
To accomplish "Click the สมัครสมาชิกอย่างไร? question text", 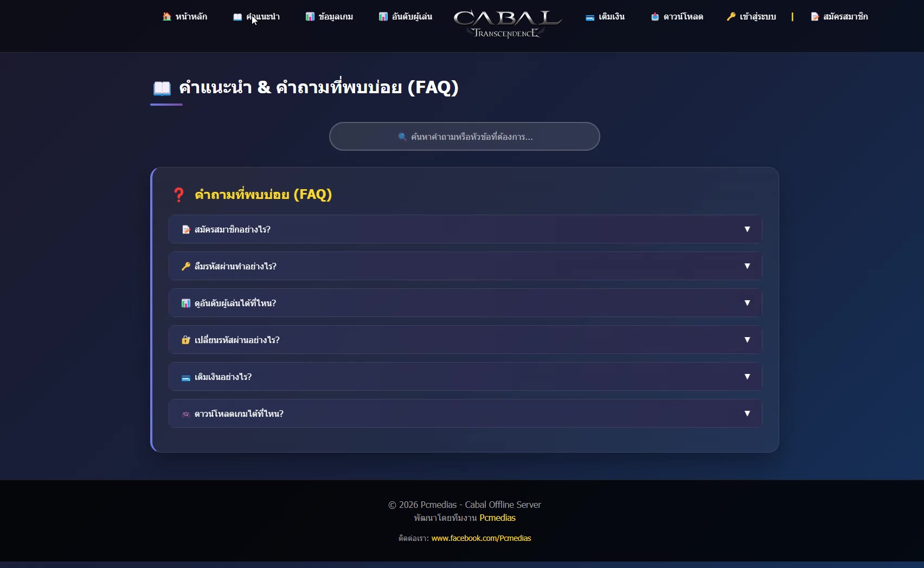I will point(233,230).
